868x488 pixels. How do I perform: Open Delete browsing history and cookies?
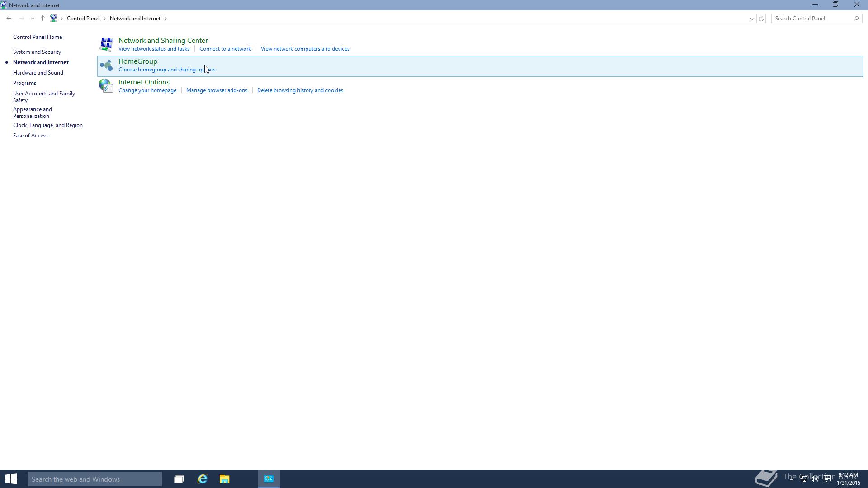click(x=300, y=90)
